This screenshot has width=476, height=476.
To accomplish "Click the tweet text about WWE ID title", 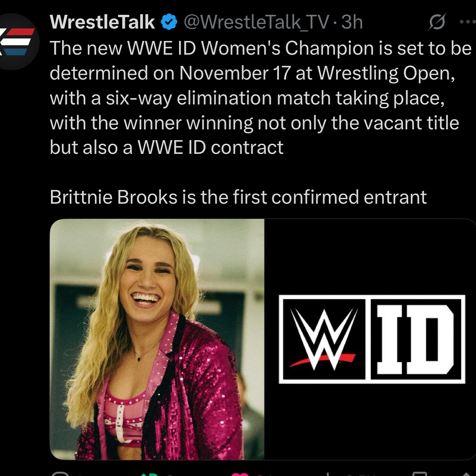I will [257, 98].
